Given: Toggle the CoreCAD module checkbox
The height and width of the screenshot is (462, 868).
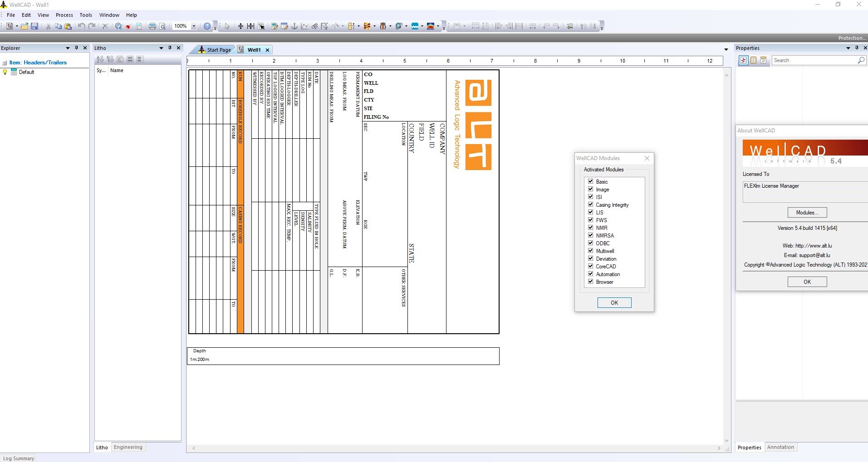Looking at the screenshot, I should (x=590, y=266).
